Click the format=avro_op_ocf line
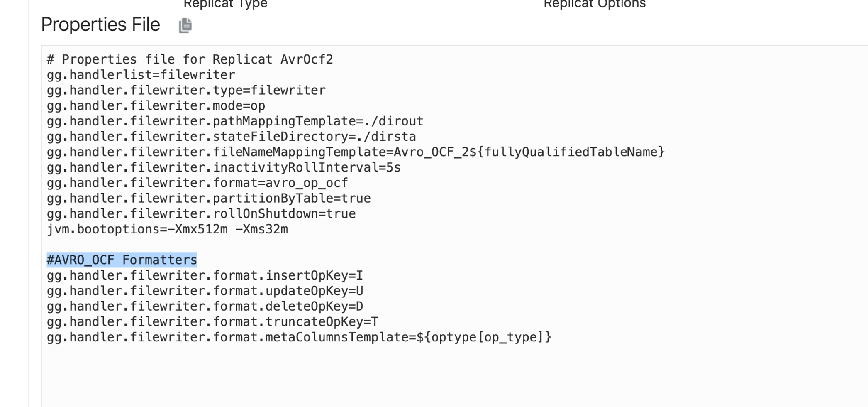 (x=197, y=183)
